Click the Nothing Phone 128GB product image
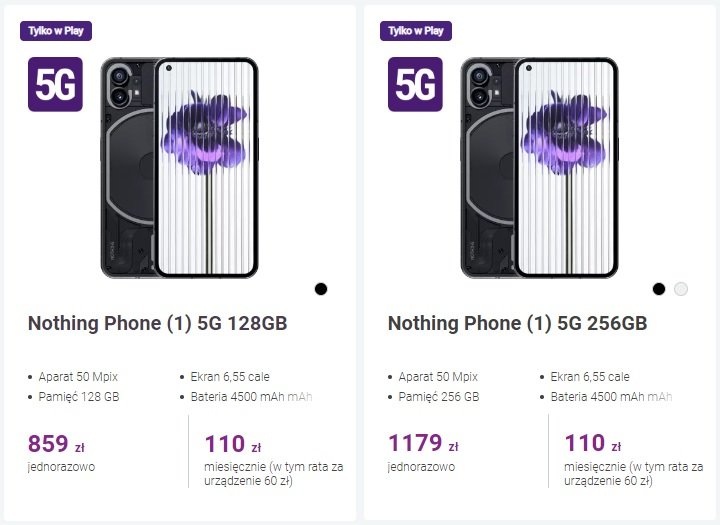This screenshot has width=720, height=525. click(x=180, y=168)
